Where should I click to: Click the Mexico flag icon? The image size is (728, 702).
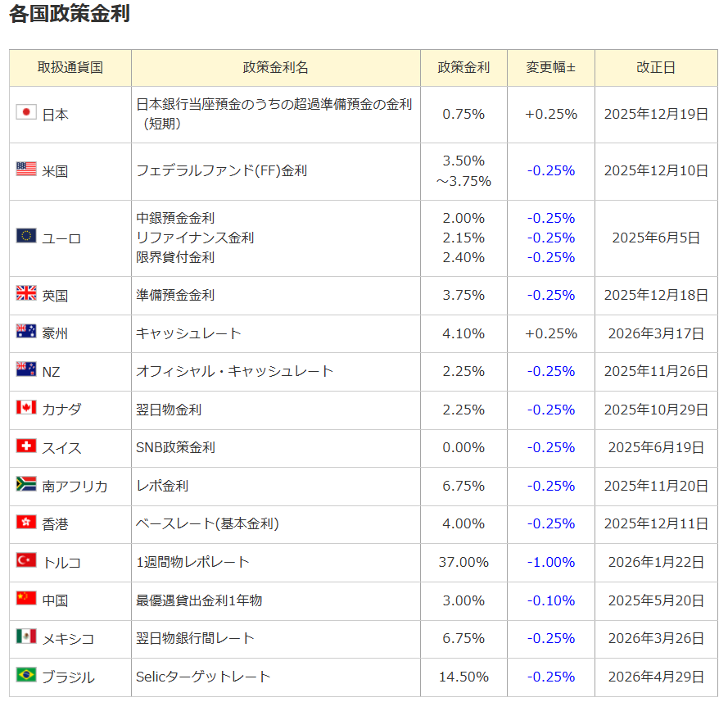[x=26, y=636]
